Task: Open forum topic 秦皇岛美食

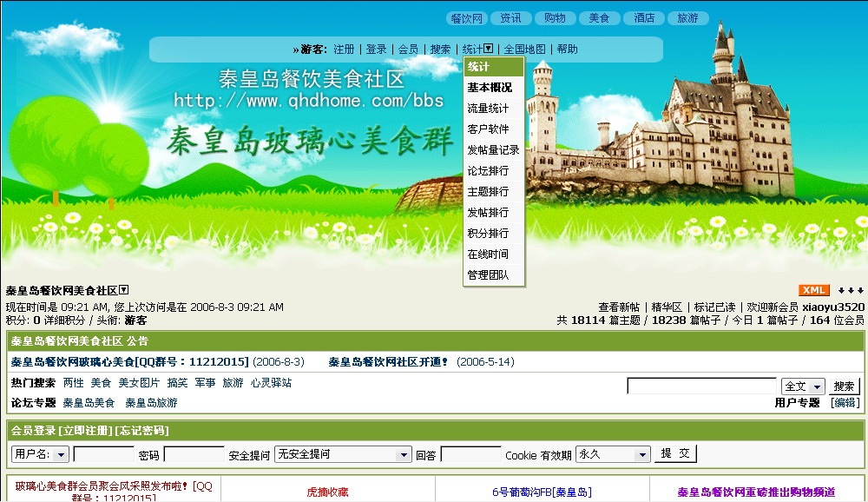Action: click(x=89, y=403)
